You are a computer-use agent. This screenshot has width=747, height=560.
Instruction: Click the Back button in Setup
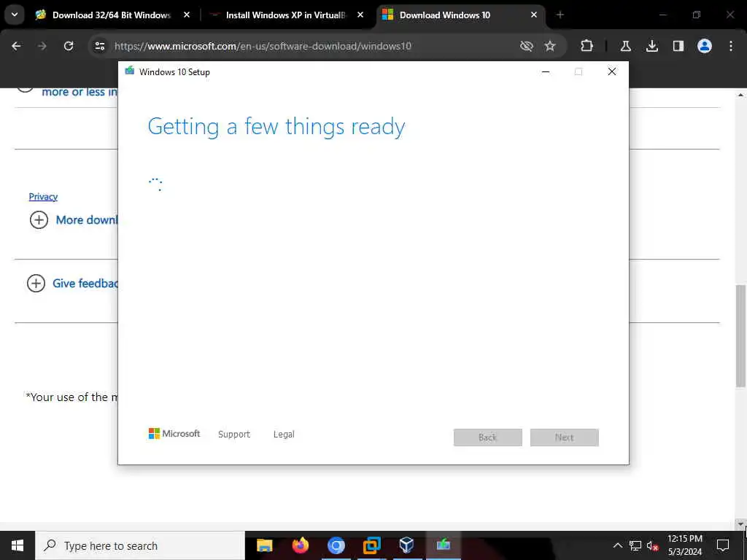(x=488, y=437)
